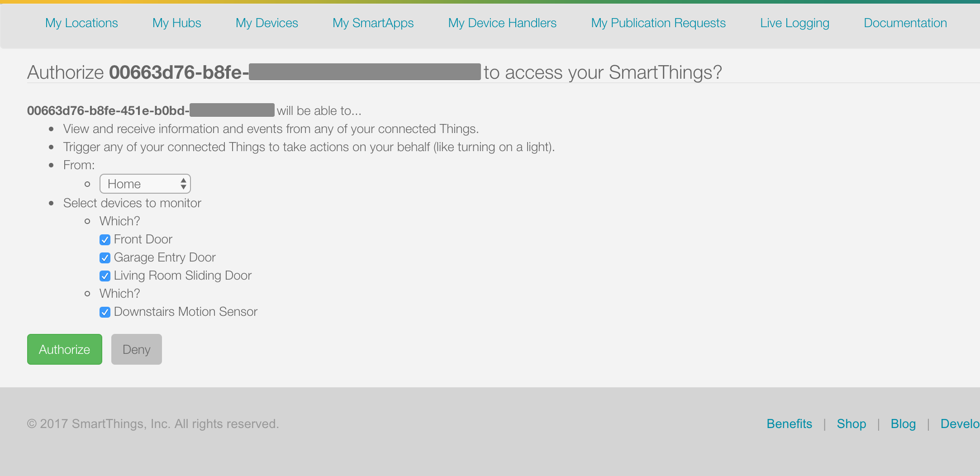Click the Garage Entry Door label
Viewport: 980px width, 476px height.
(x=165, y=257)
